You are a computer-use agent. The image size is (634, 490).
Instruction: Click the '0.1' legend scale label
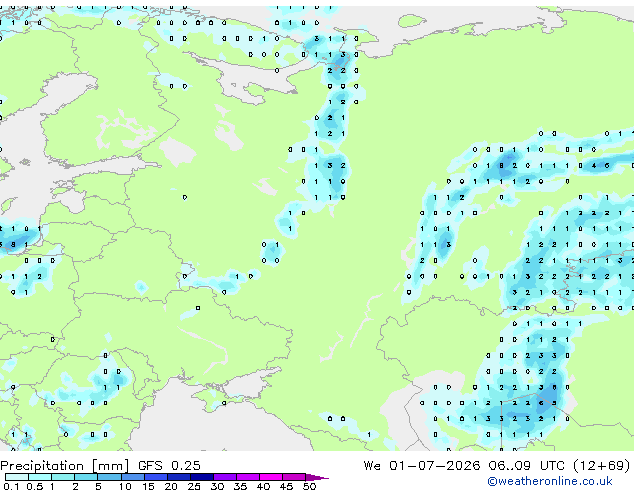[x=11, y=486]
